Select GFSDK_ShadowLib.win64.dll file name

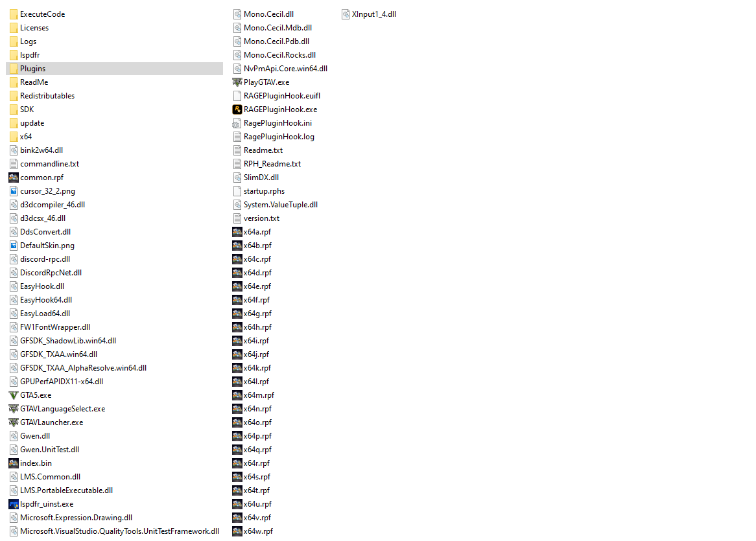[68, 341]
